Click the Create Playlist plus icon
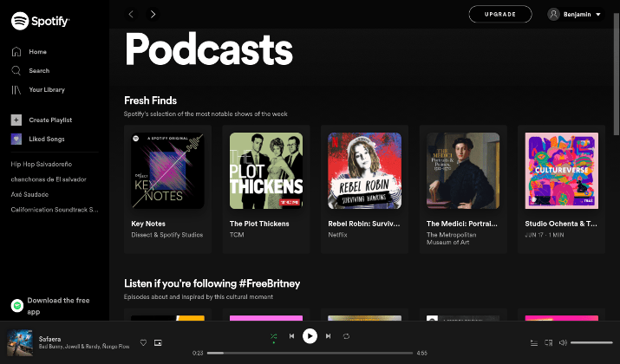Viewport: 620px width, 364px height. tap(16, 120)
